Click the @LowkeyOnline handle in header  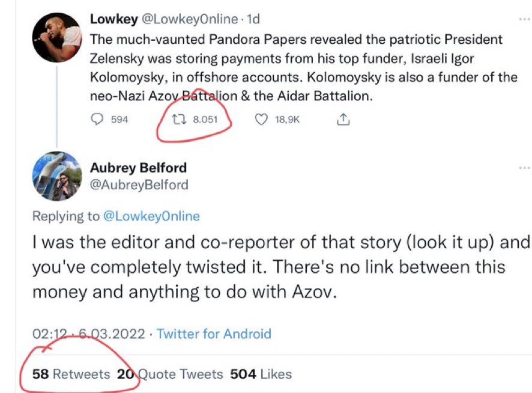click(x=189, y=19)
